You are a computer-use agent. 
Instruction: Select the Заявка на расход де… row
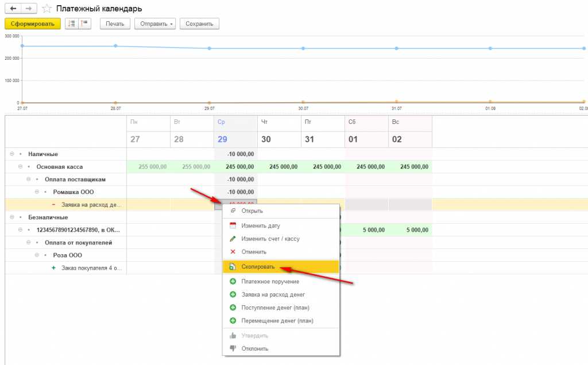coord(91,205)
